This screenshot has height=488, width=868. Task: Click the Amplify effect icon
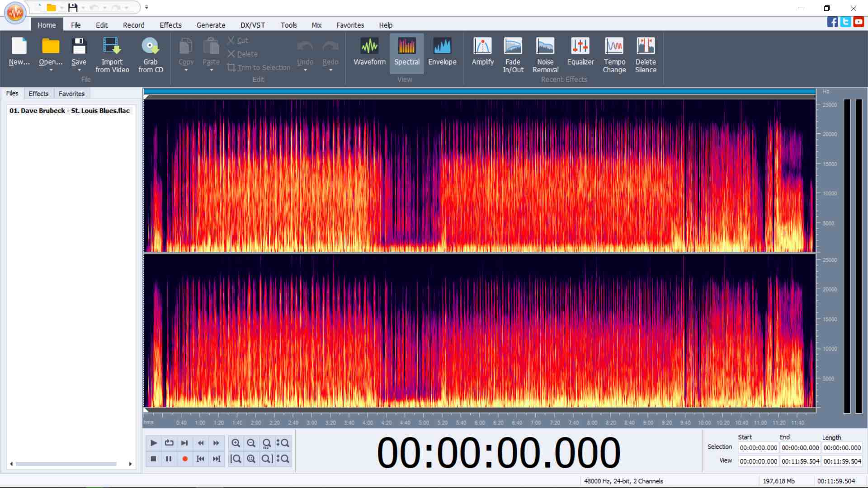[482, 51]
